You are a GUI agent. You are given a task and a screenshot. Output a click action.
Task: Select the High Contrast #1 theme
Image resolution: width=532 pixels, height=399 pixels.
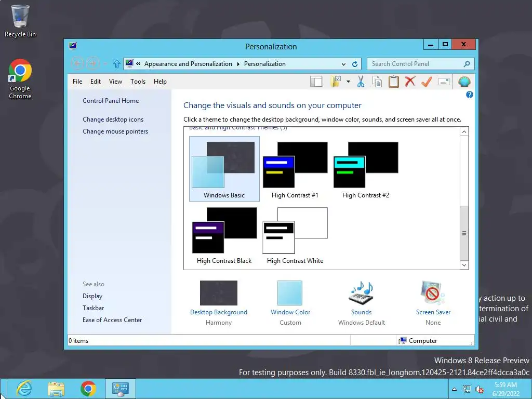(295, 169)
